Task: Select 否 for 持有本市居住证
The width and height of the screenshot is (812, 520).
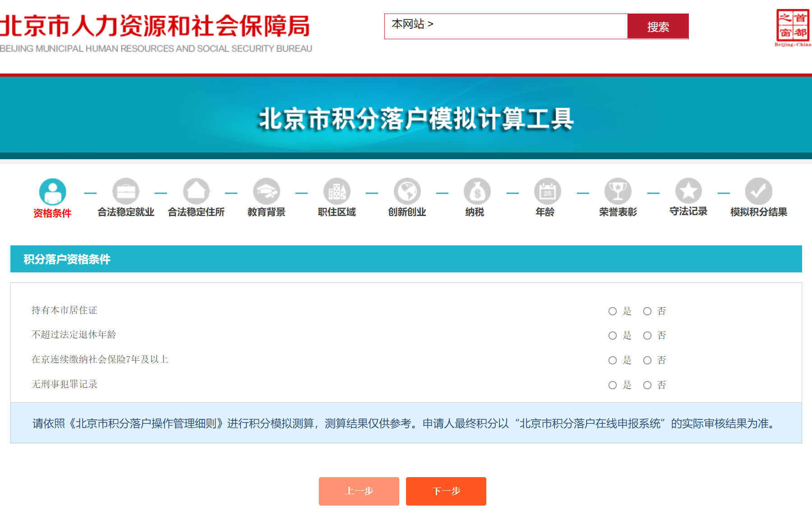Action: tap(647, 311)
